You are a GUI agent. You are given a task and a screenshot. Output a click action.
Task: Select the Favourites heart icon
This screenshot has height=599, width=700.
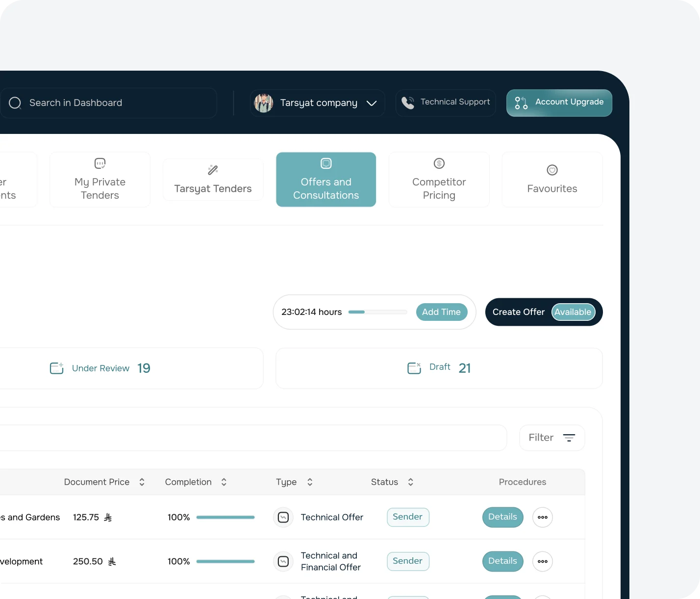552,169
